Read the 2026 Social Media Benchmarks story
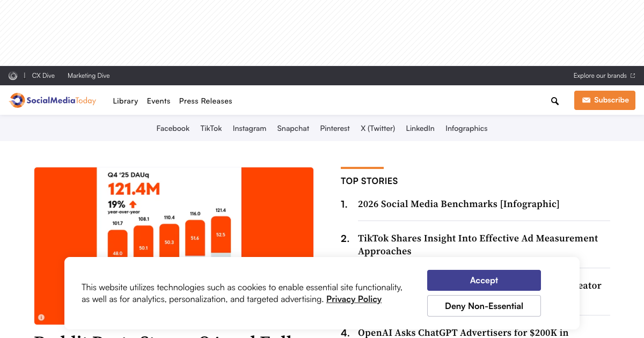The image size is (644, 338). [x=458, y=204]
